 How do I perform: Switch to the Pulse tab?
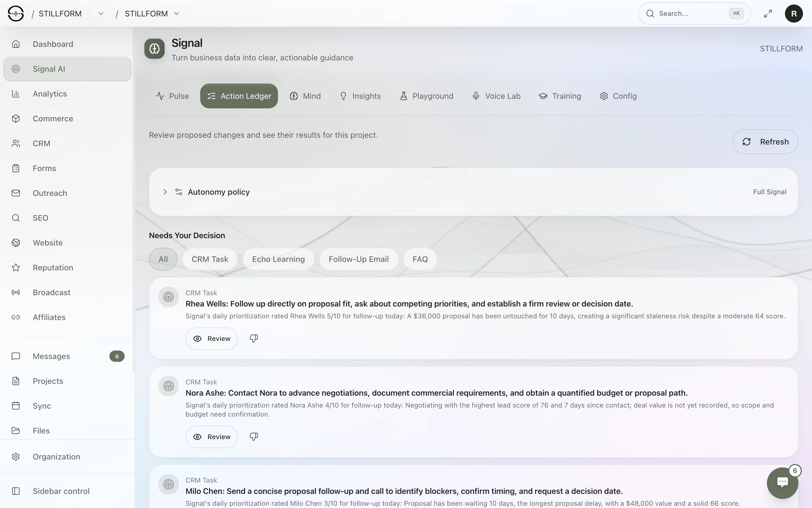point(173,96)
